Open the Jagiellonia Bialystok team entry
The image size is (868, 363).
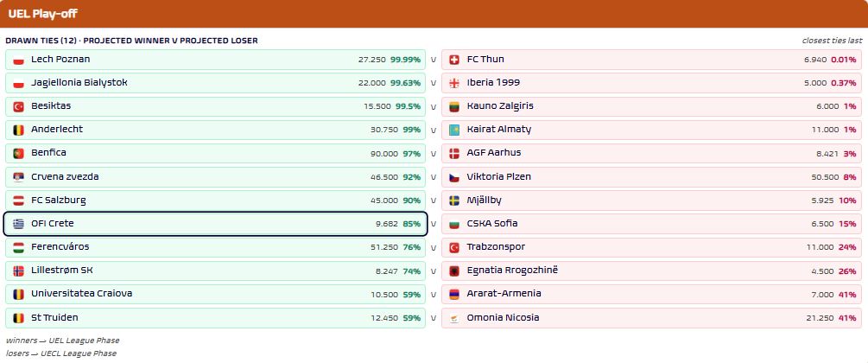(215, 83)
